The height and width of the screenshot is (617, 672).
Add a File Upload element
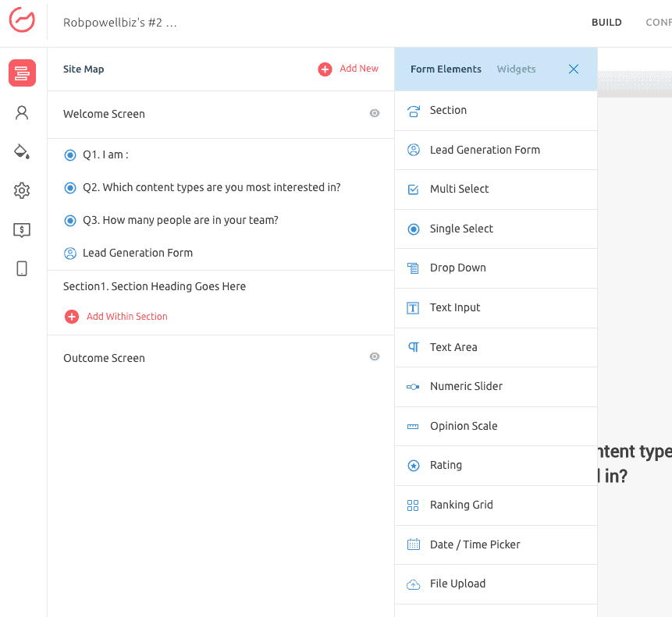click(x=496, y=584)
